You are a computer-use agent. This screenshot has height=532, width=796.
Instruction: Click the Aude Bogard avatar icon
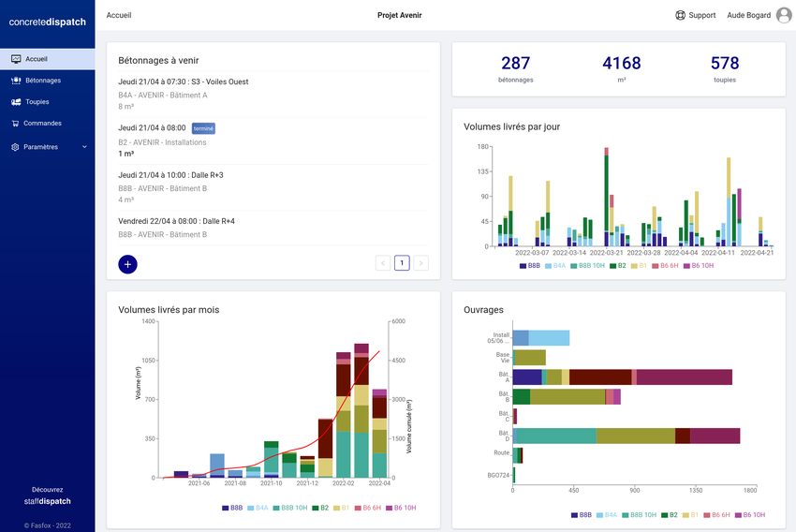point(784,15)
